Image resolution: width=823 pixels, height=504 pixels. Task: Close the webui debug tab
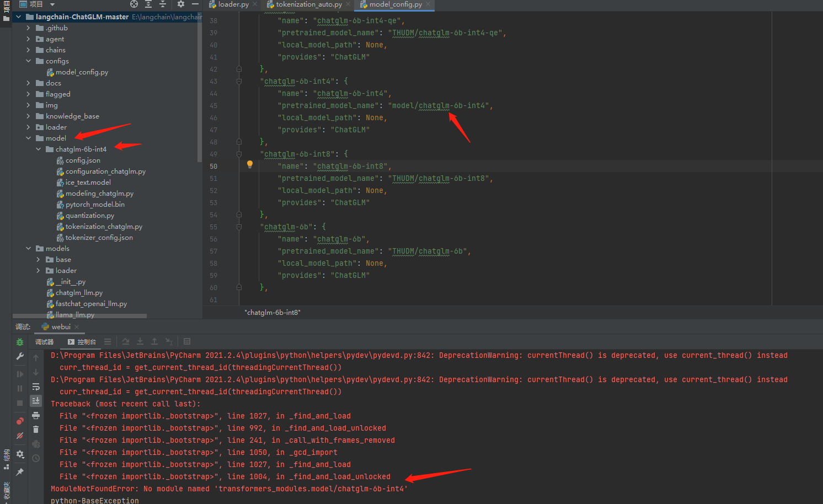pos(77,327)
